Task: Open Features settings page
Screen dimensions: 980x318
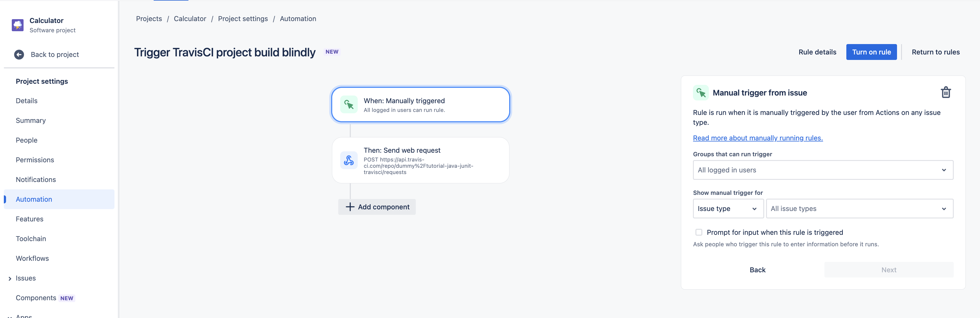Action: coord(30,219)
